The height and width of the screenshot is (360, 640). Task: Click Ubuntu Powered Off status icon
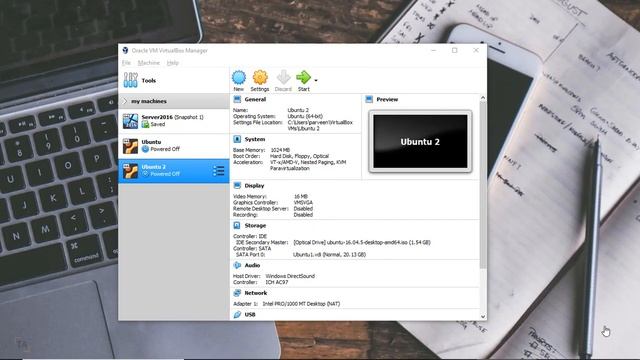coord(145,149)
